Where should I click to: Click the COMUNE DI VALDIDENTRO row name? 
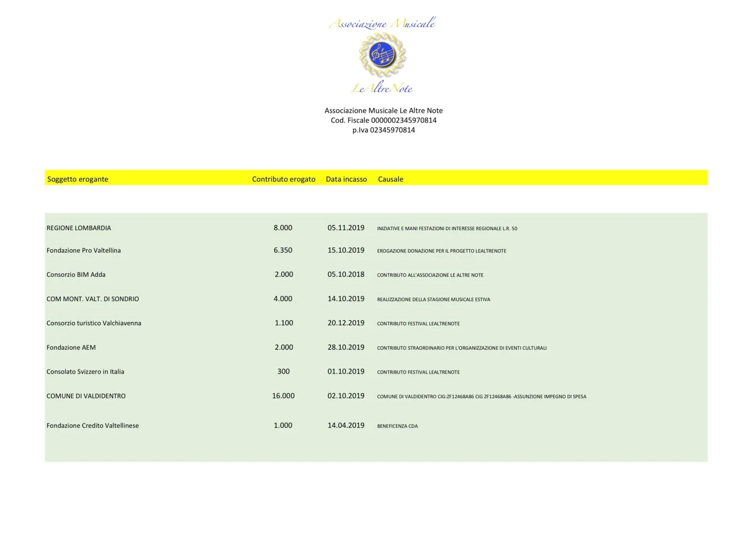(86, 396)
